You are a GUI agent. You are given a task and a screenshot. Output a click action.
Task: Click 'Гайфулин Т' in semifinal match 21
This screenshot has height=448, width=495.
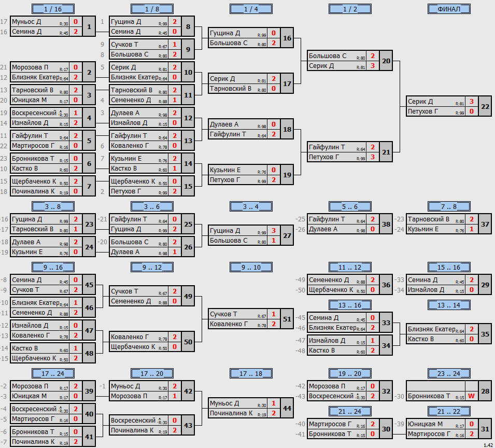(327, 147)
